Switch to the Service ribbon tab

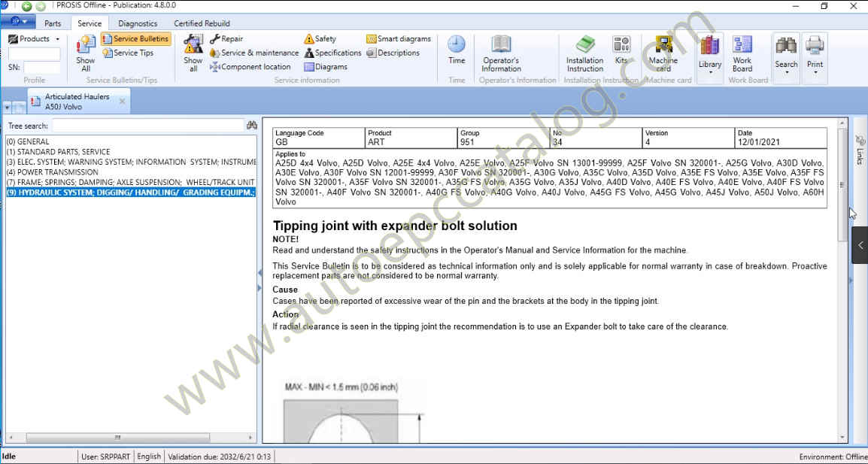pyautogui.click(x=89, y=23)
